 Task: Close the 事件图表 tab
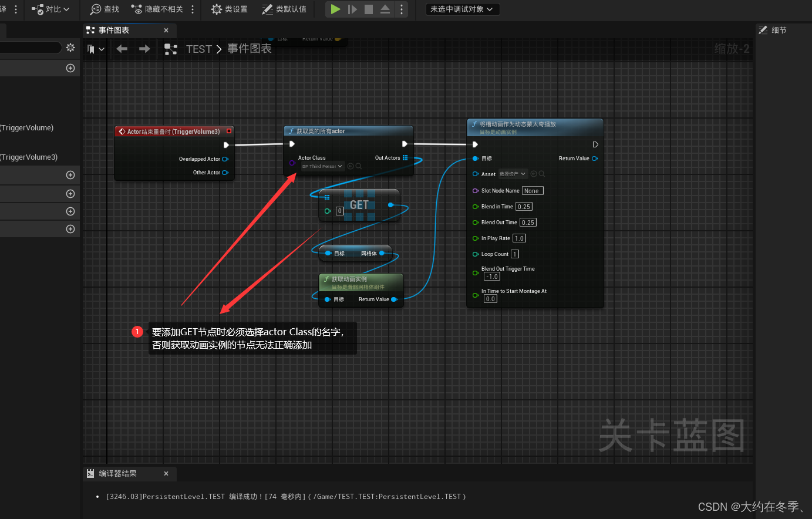[166, 30]
